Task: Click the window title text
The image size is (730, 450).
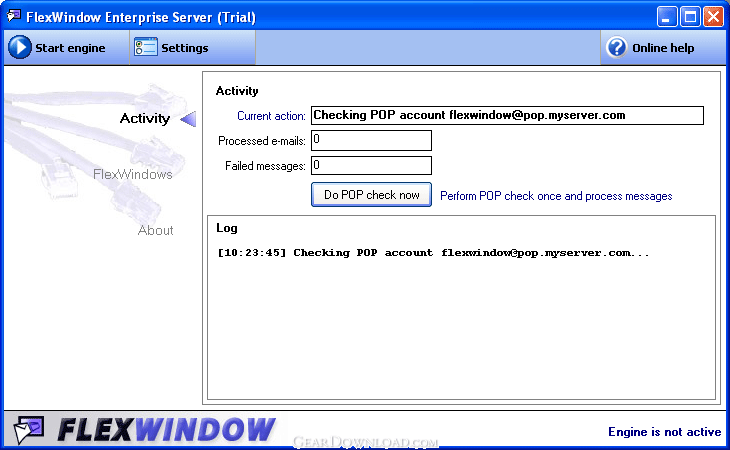Action: point(141,17)
